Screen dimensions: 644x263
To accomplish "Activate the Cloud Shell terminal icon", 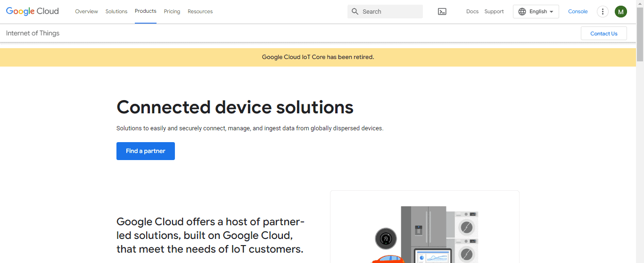I will pyautogui.click(x=442, y=11).
